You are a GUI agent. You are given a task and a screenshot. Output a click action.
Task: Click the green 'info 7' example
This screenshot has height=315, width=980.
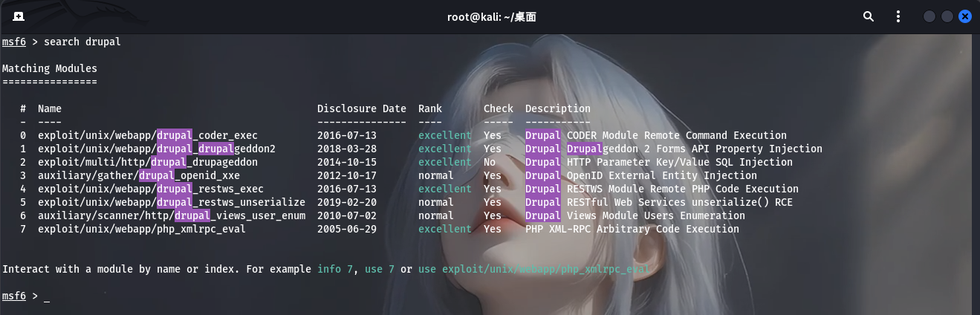coord(335,269)
